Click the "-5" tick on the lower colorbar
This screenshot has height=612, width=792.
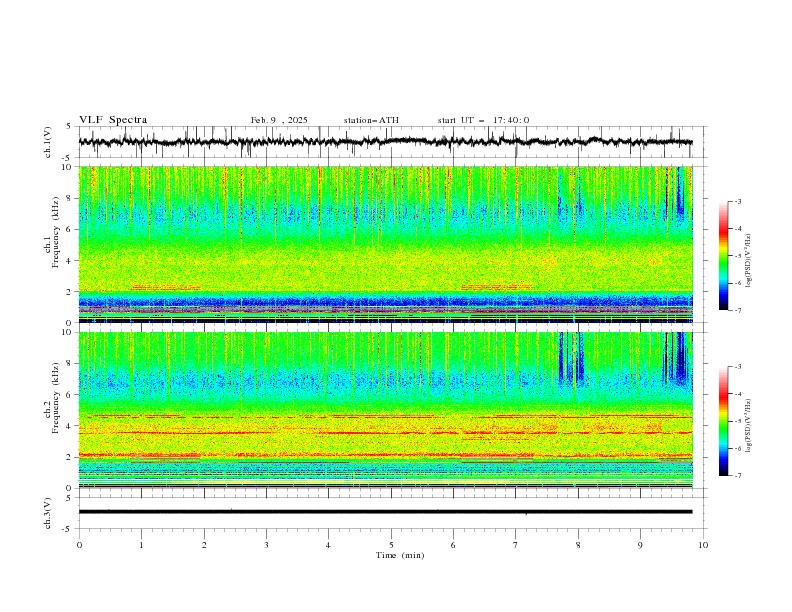pos(737,421)
